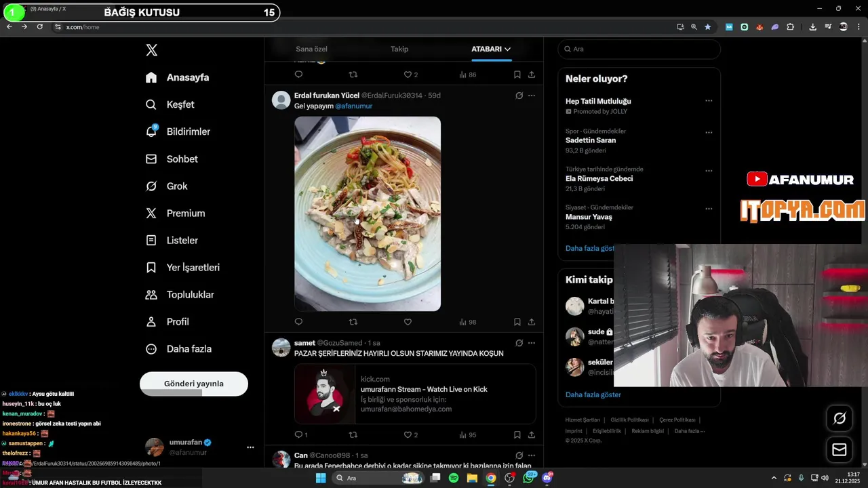868x488 pixels.
Task: Like the Gel yapayım post
Action: (408, 322)
